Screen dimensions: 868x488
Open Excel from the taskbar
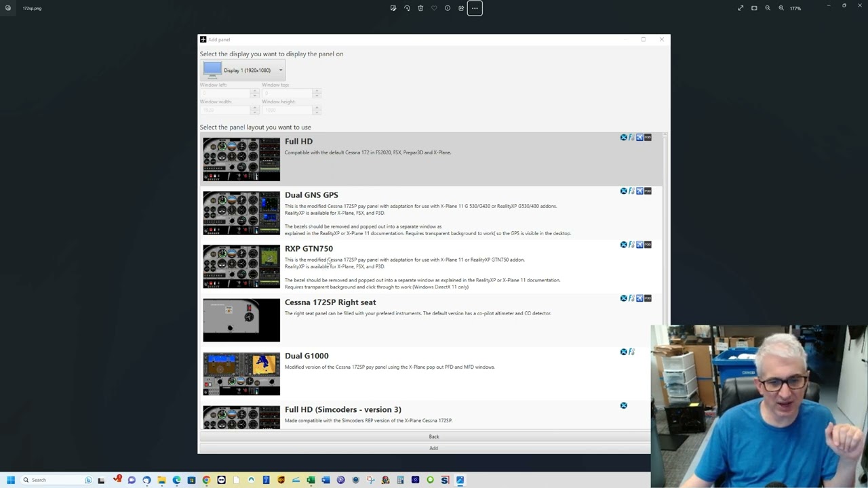[311, 480]
